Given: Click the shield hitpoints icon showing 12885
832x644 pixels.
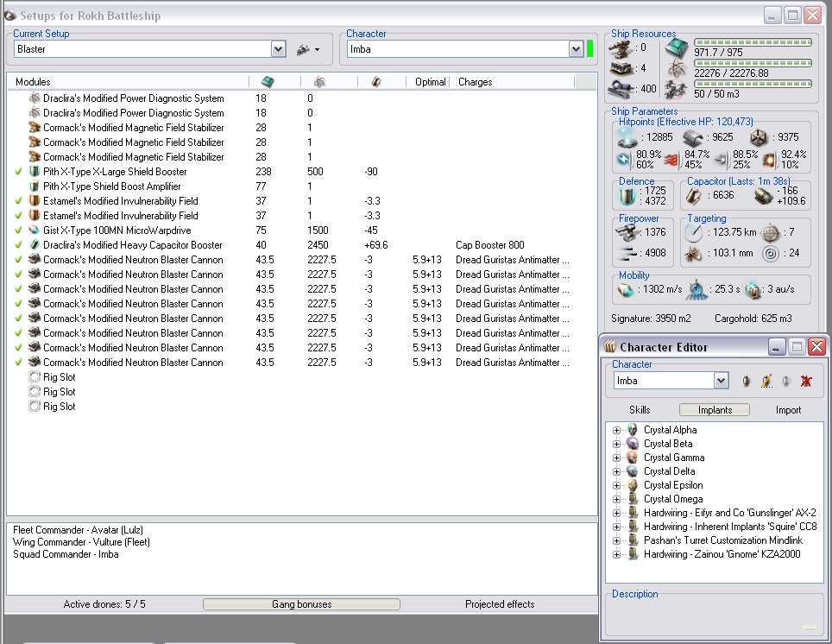Looking at the screenshot, I should click(628, 137).
